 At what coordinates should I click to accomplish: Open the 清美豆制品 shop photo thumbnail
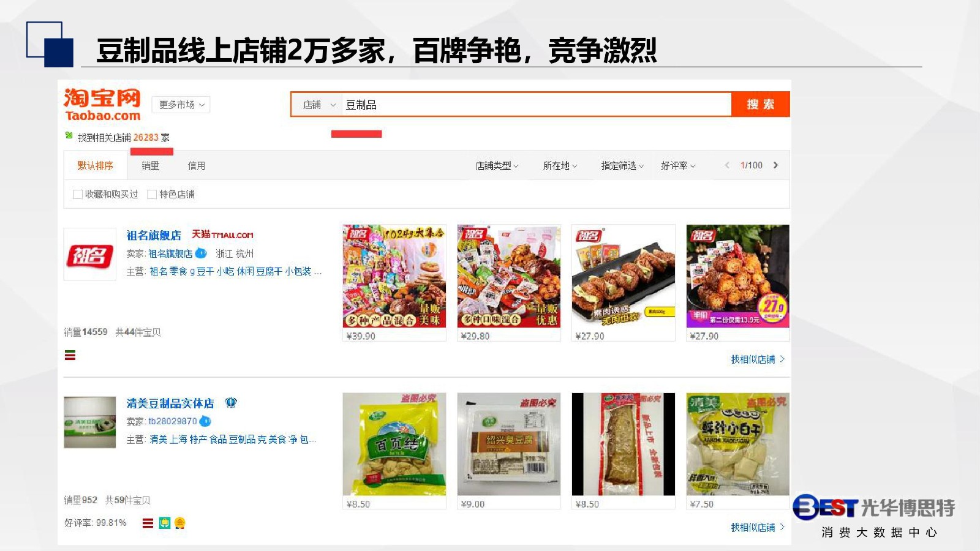coord(90,422)
